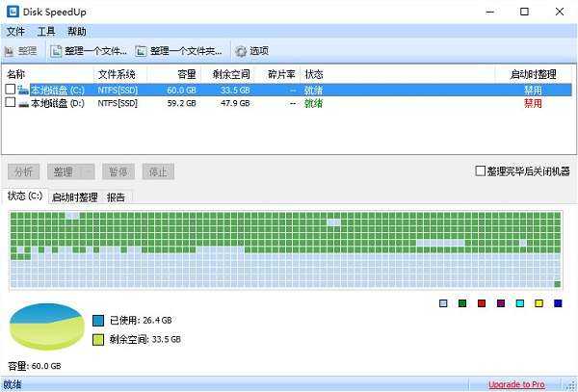Sort by 名称 column header
The width and height of the screenshot is (578, 392).
click(48, 74)
